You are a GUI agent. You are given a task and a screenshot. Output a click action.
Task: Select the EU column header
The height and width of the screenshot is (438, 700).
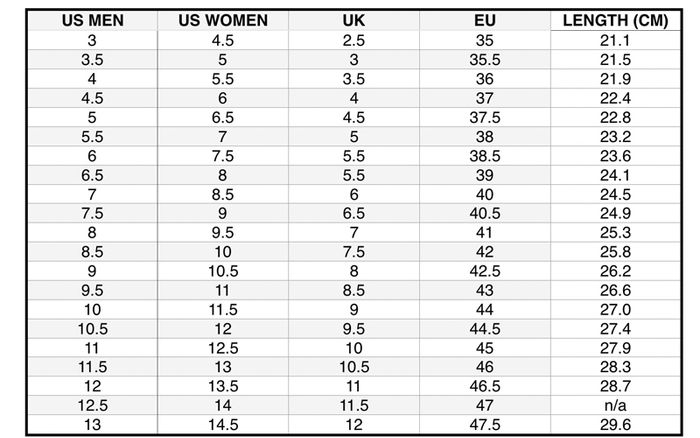[484, 21]
